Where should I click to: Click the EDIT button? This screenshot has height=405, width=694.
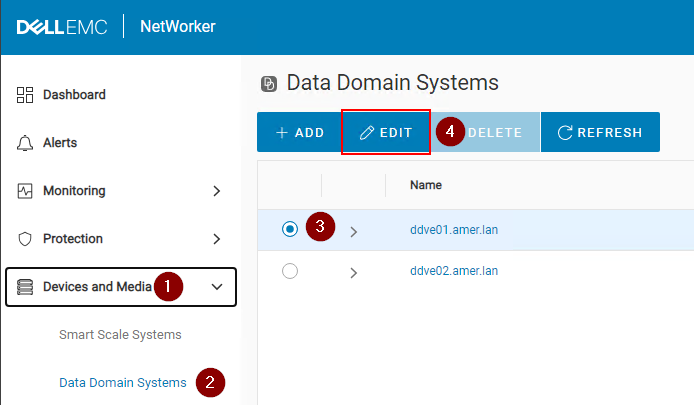(386, 132)
